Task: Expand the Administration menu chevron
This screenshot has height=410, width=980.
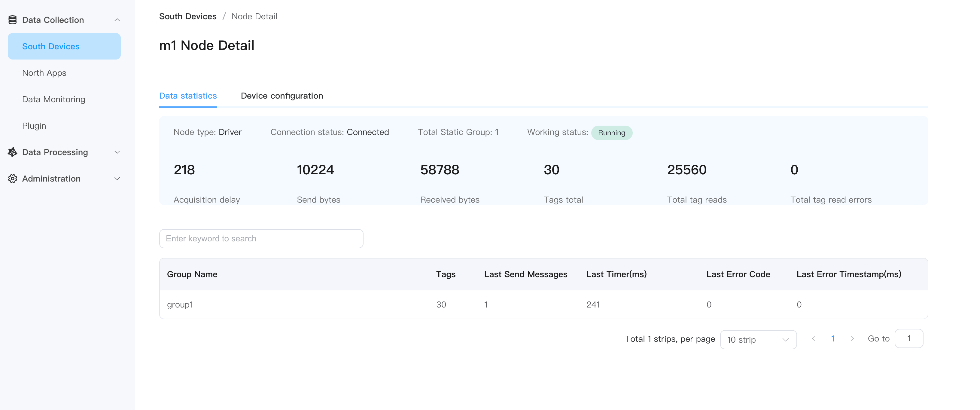Action: [117, 179]
